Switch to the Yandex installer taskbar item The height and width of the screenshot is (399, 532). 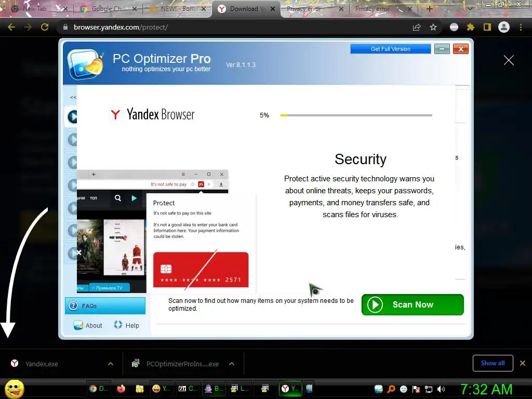290,389
